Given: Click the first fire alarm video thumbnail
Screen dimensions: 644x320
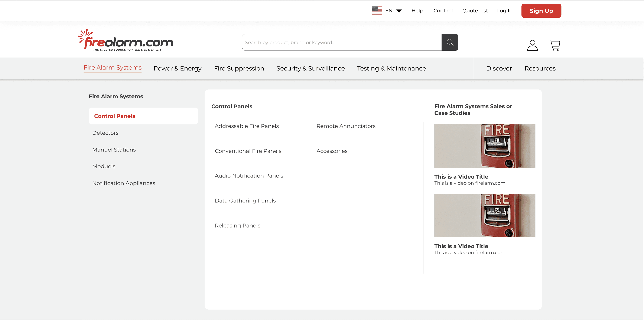Looking at the screenshot, I should tap(485, 146).
